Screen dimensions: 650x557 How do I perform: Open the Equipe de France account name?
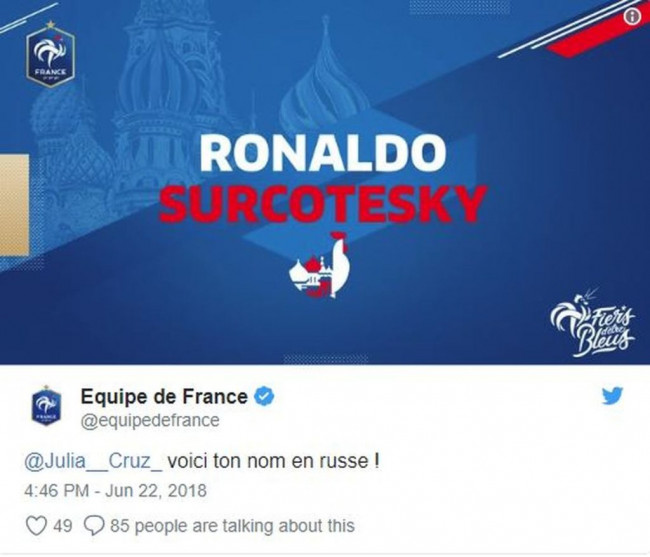(164, 397)
